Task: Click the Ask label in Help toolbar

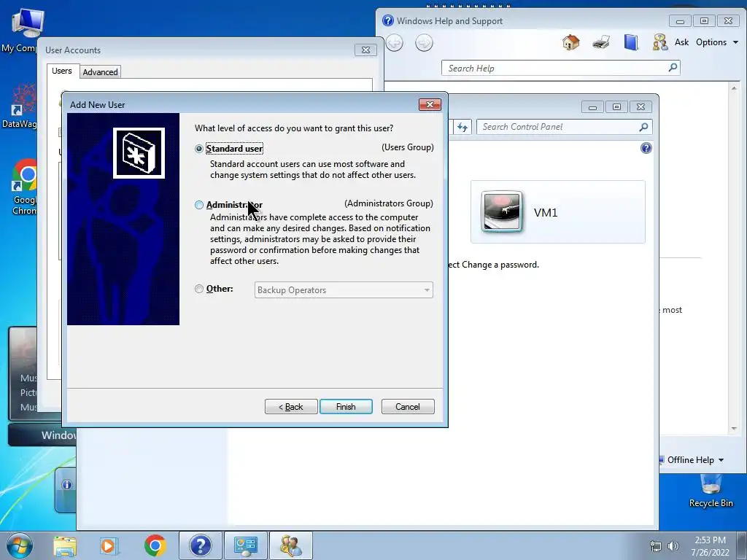Action: [x=682, y=42]
